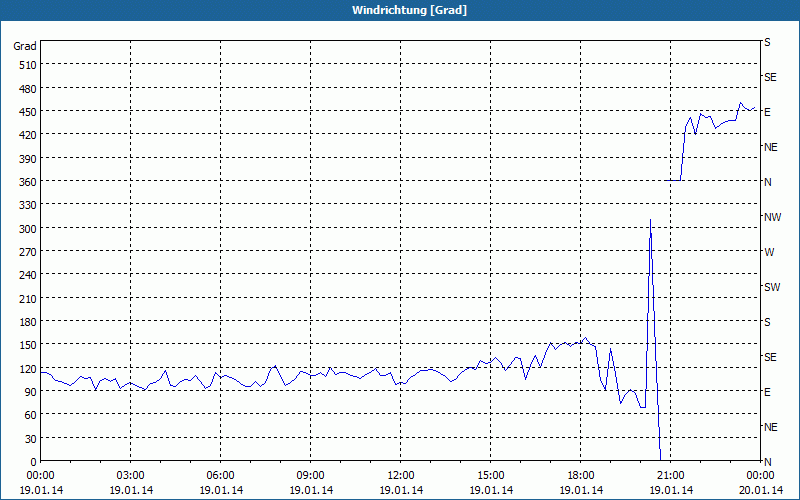Click the 420 y-axis tick label
This screenshot has height=500, width=800.
click(28, 135)
